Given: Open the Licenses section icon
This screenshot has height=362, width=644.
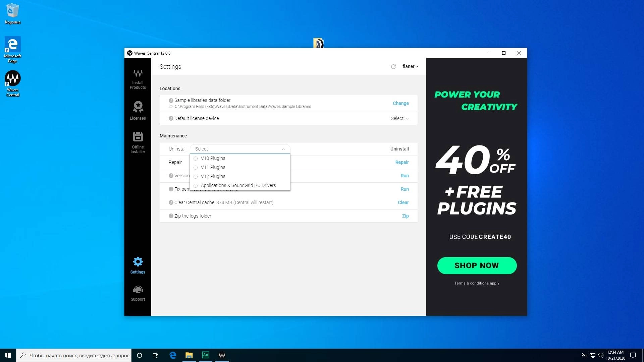Looking at the screenshot, I should [x=138, y=107].
